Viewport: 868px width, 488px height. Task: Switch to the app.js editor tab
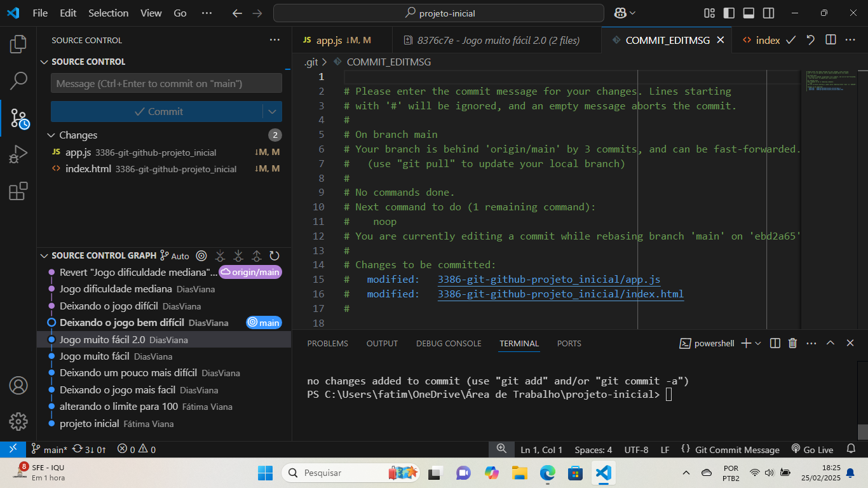point(342,40)
